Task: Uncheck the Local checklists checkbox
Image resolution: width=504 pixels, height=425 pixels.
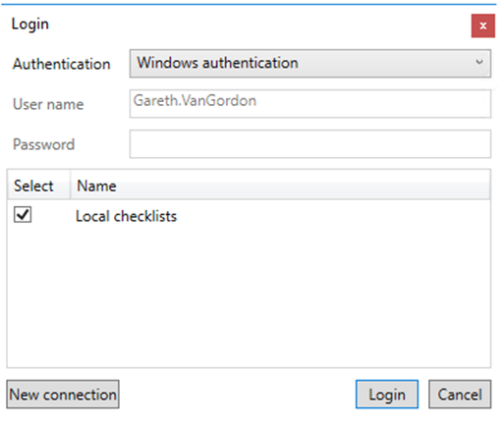Action: 23,215
